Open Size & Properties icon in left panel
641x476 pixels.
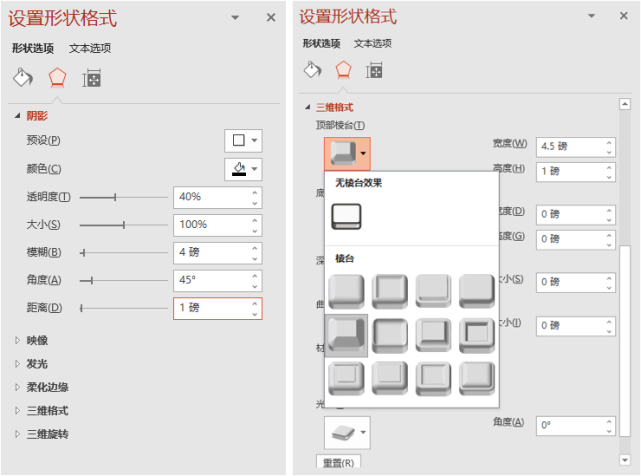pyautogui.click(x=92, y=78)
